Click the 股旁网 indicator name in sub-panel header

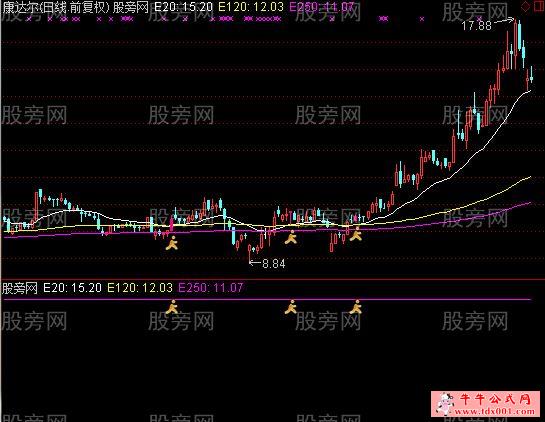pyautogui.click(x=20, y=288)
